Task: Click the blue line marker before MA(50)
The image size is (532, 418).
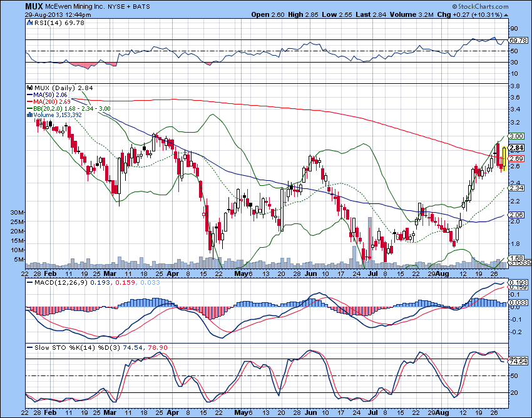Action: tap(29, 95)
